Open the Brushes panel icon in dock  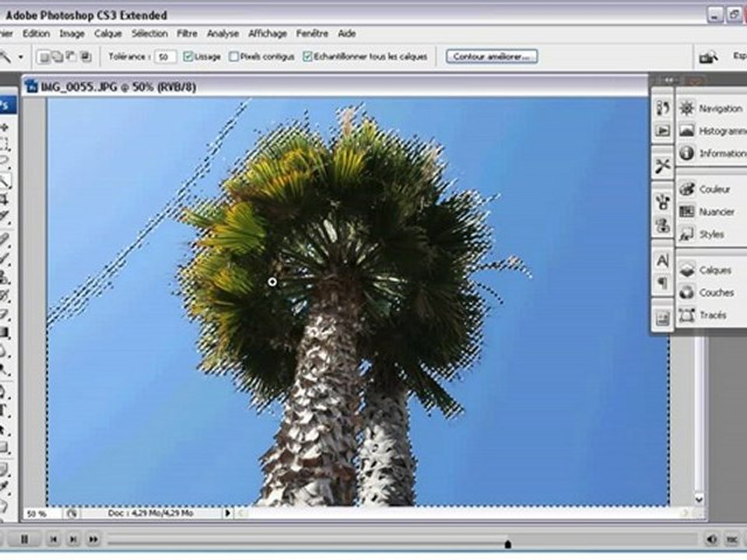[663, 202]
